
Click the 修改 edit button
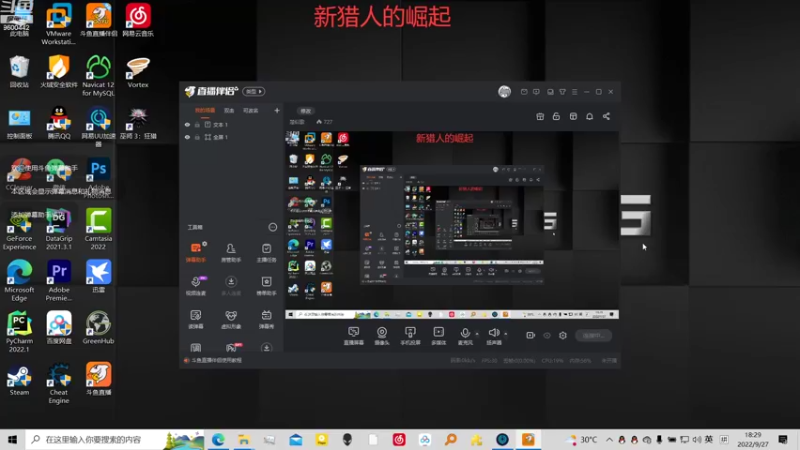pyautogui.click(x=306, y=111)
